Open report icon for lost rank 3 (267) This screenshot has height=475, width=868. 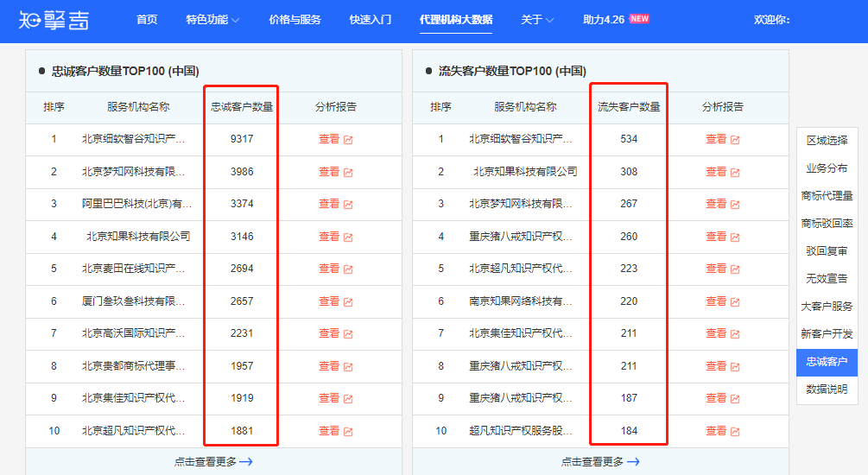click(735, 205)
